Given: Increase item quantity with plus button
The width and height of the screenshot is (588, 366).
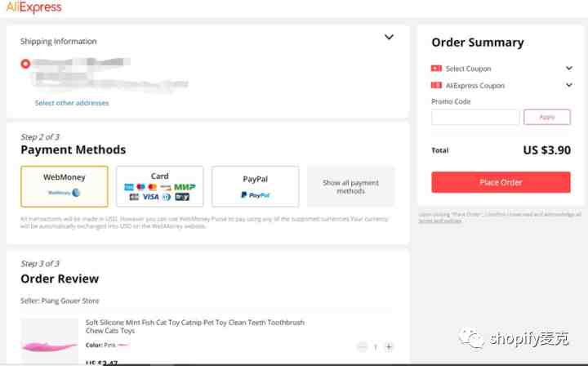Looking at the screenshot, I should [389, 347].
